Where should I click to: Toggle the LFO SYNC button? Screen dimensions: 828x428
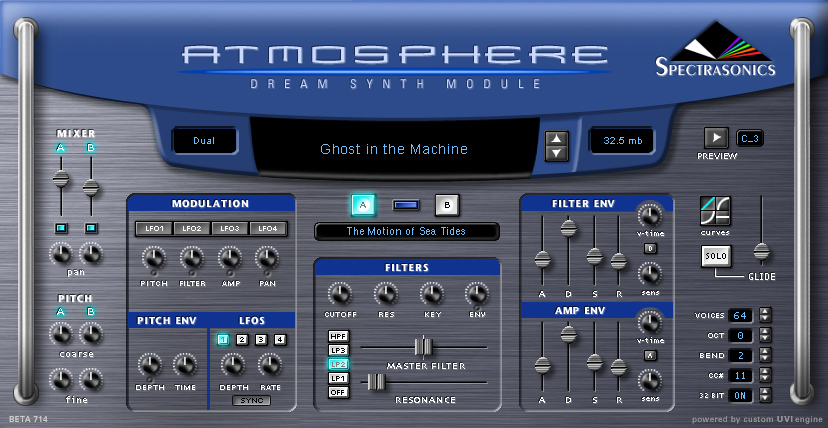click(251, 401)
